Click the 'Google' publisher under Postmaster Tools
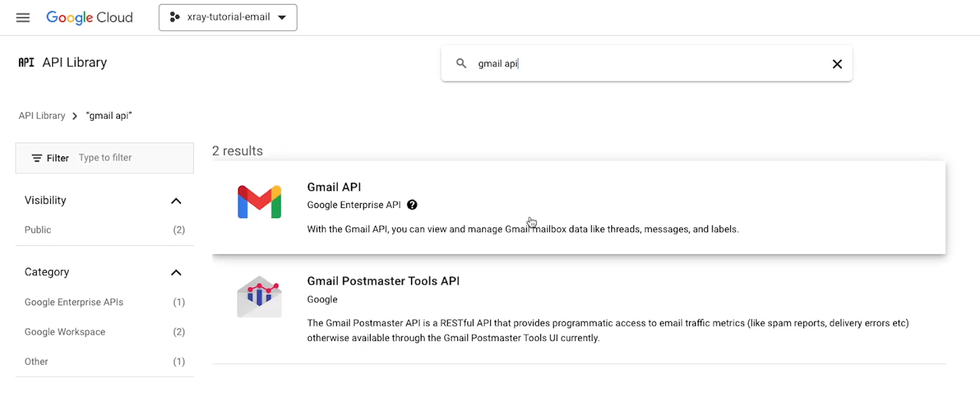Viewport: 980px width, 407px height. coord(322,299)
